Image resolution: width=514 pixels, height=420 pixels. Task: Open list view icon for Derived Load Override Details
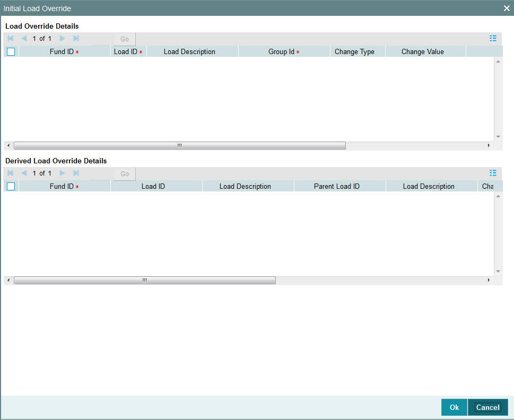click(x=493, y=173)
